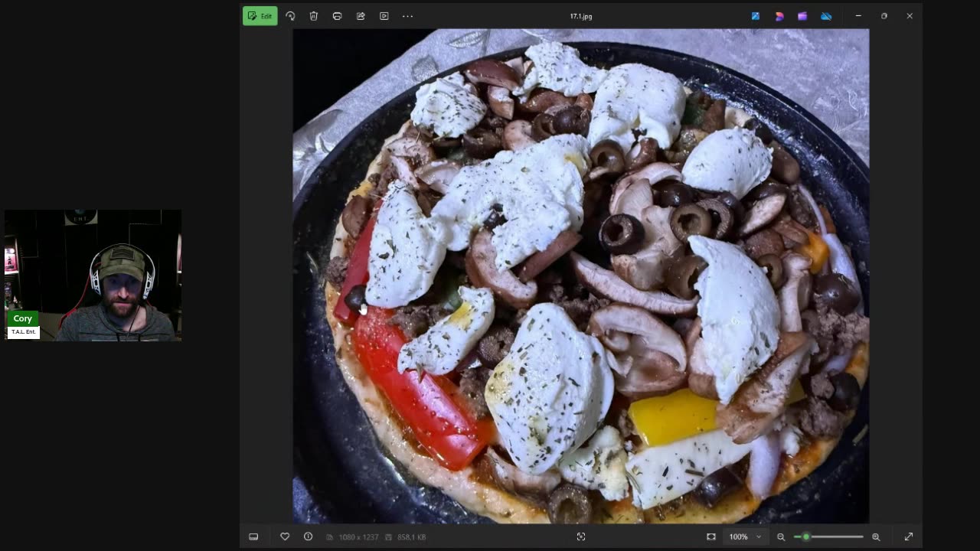
Task: Show the file info panel icon
Action: point(308,537)
